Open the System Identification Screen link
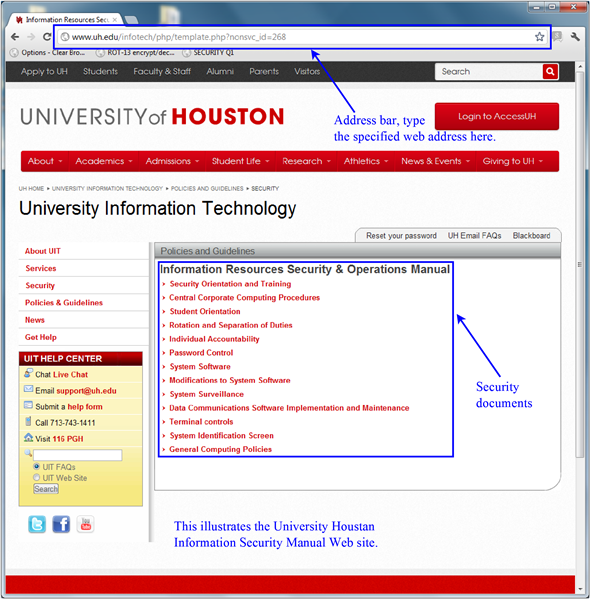 (x=222, y=435)
